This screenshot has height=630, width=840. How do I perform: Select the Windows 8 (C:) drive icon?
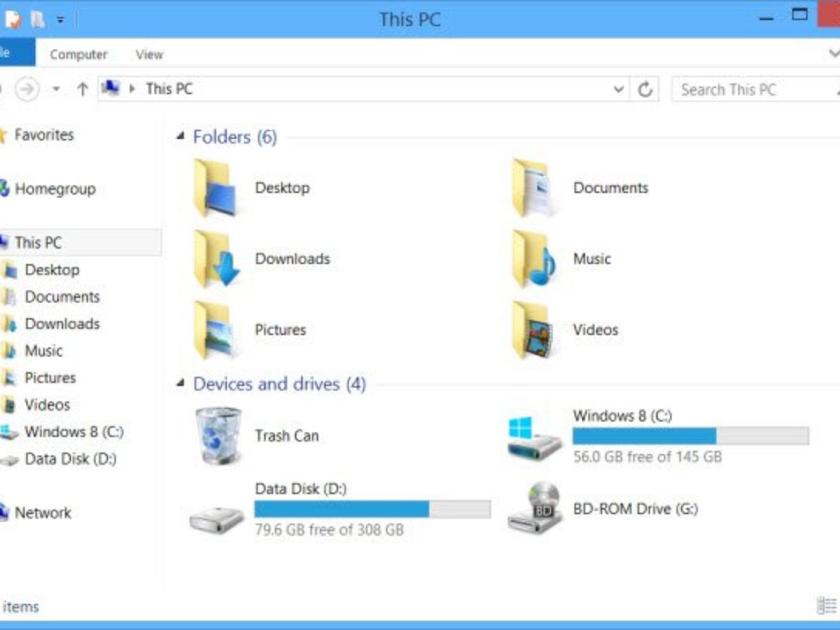coord(534,437)
